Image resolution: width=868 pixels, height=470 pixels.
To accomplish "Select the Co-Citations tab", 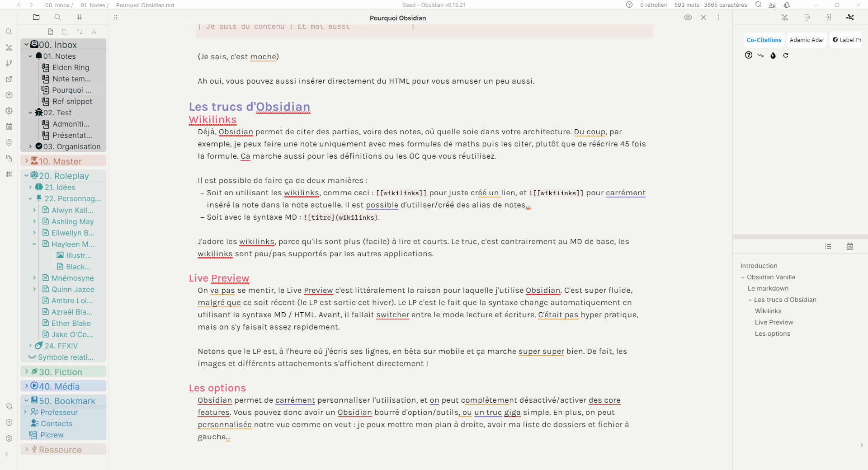I will (764, 40).
